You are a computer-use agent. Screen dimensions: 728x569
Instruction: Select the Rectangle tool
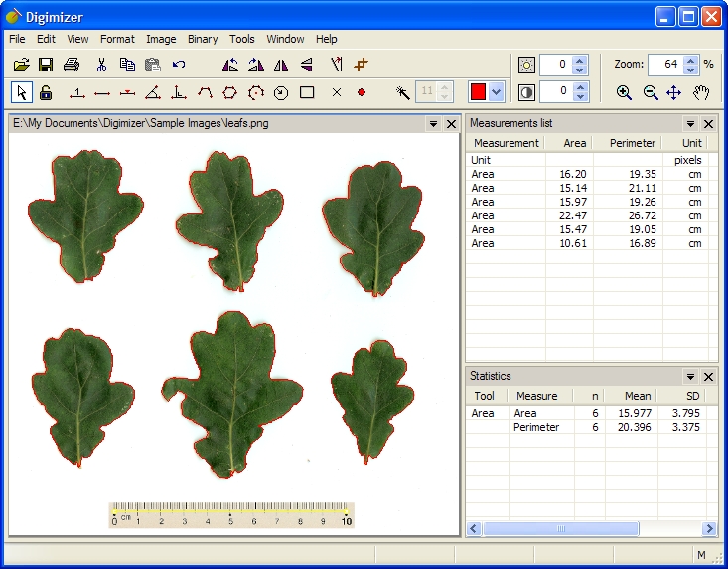307,92
